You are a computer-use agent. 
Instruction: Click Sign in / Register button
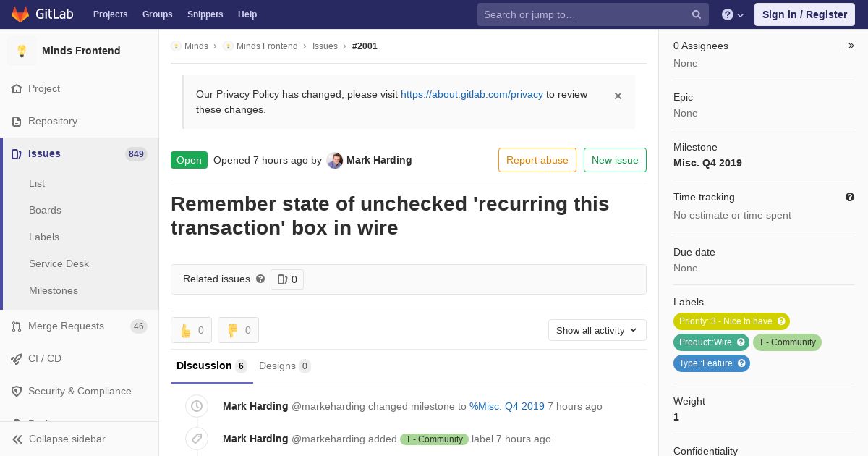pyautogui.click(x=804, y=14)
